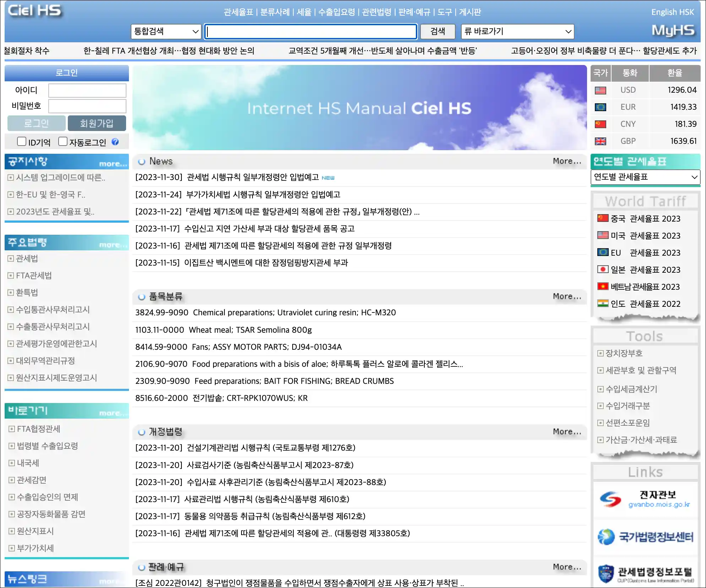
Task: Toggle the 자동로그인 checkbox
Action: pos(63,141)
